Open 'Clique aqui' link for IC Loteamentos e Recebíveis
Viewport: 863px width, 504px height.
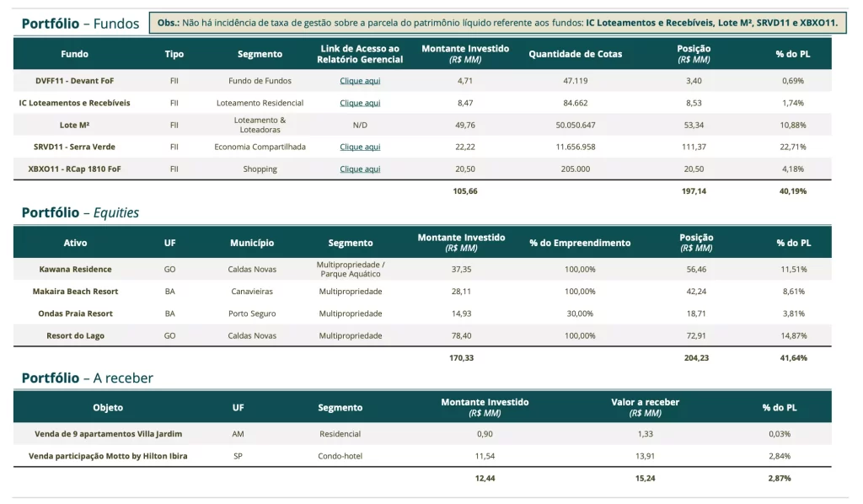[360, 103]
